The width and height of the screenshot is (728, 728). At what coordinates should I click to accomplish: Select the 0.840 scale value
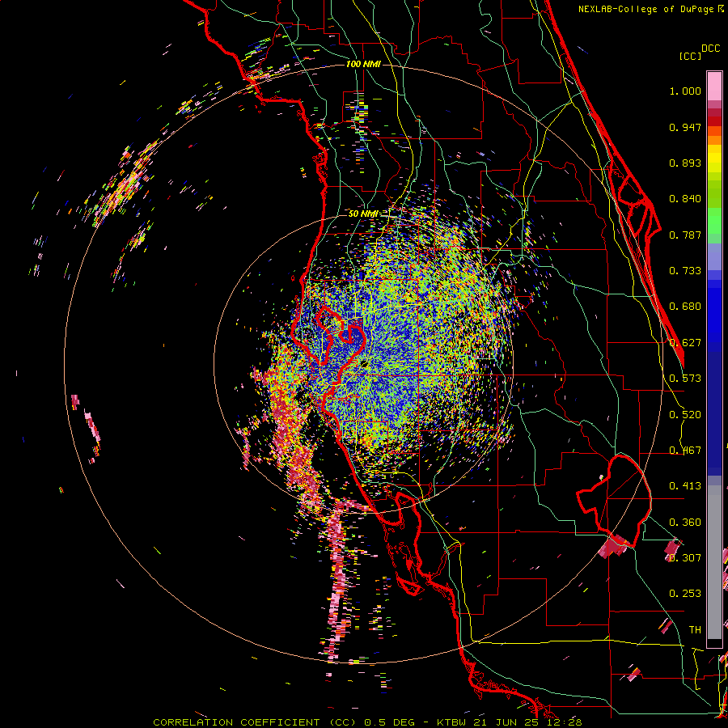coord(685,199)
